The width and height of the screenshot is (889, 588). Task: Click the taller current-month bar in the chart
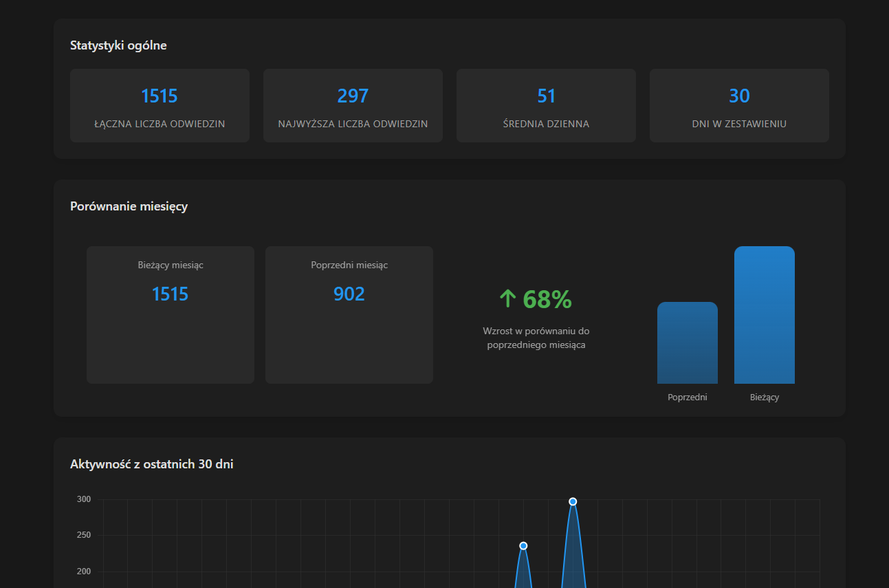pyautogui.click(x=765, y=315)
